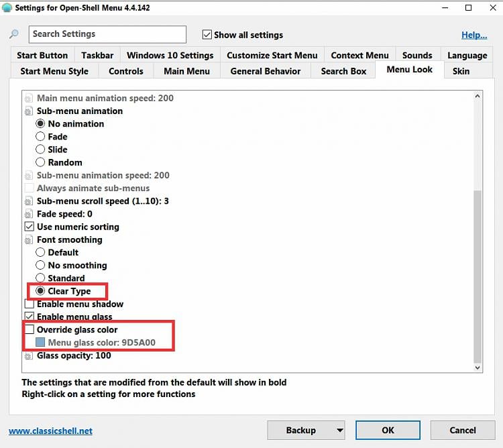Open the Backup dropdown arrow

click(x=340, y=431)
